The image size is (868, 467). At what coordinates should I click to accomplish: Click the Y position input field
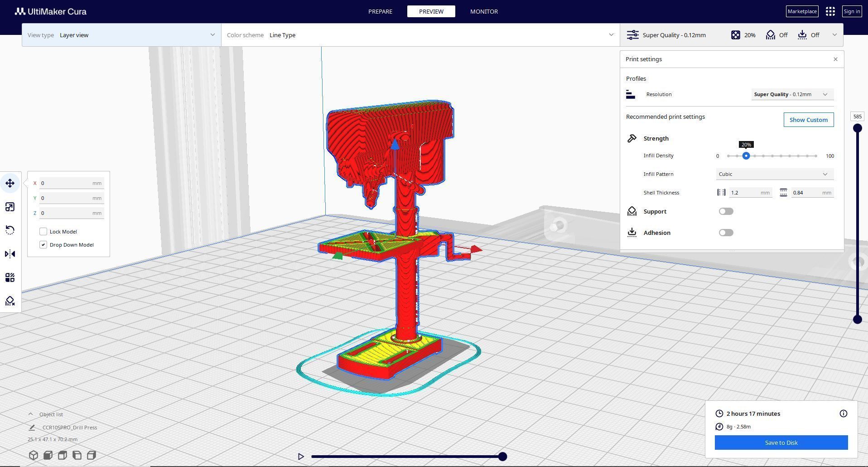click(x=72, y=198)
